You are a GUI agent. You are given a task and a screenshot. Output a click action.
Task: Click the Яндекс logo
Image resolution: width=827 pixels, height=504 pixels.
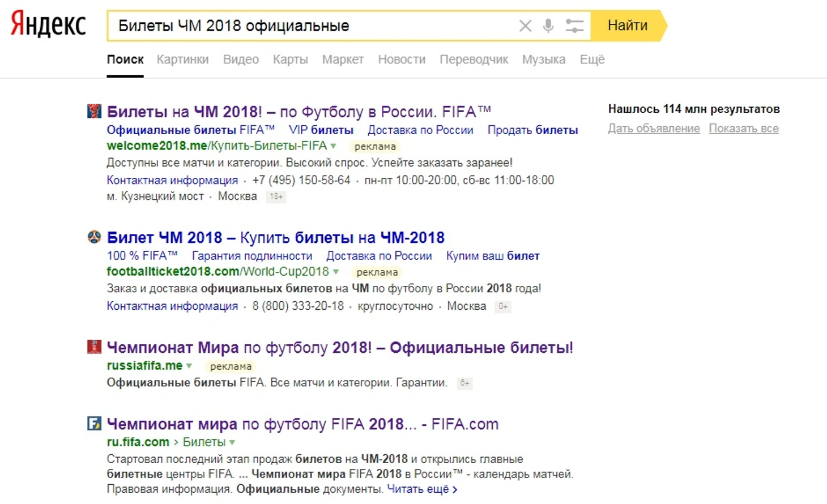pyautogui.click(x=48, y=25)
